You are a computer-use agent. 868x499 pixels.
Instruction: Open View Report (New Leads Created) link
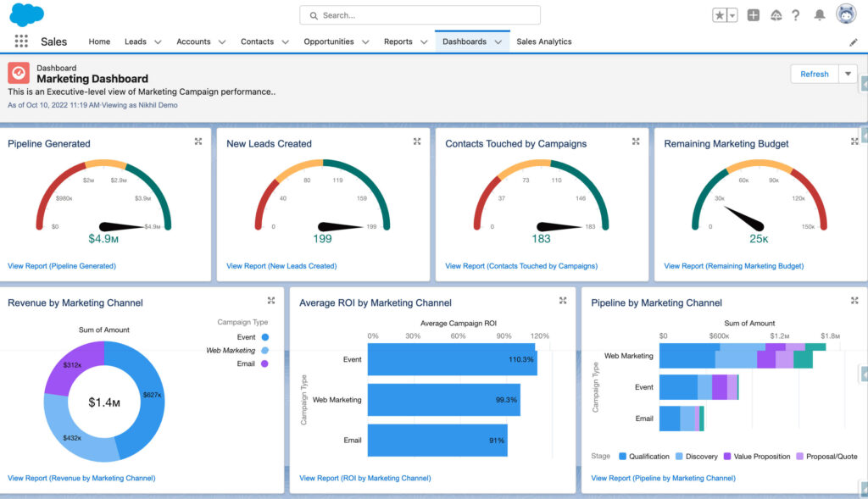click(x=281, y=266)
